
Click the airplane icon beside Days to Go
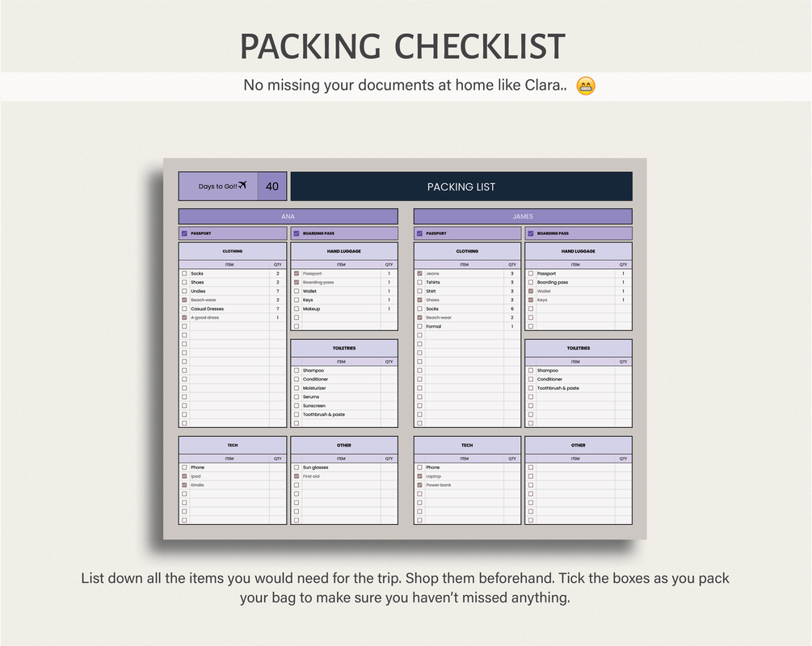[x=242, y=185]
